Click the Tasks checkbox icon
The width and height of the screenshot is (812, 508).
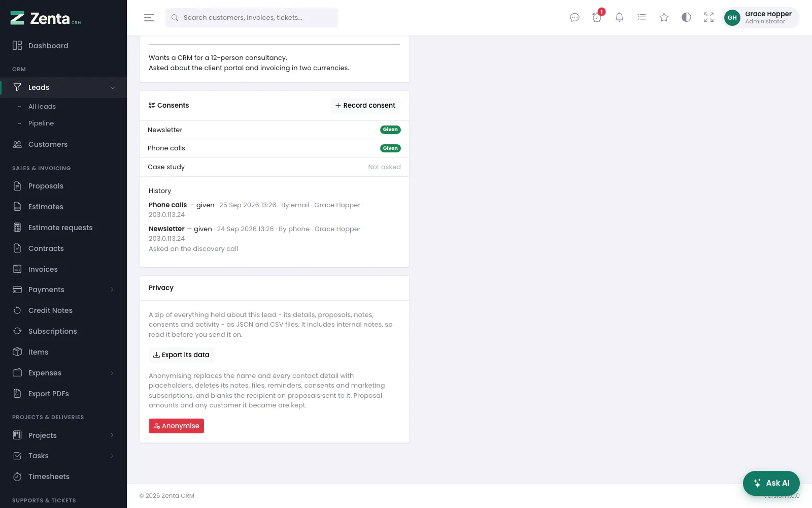[17, 456]
